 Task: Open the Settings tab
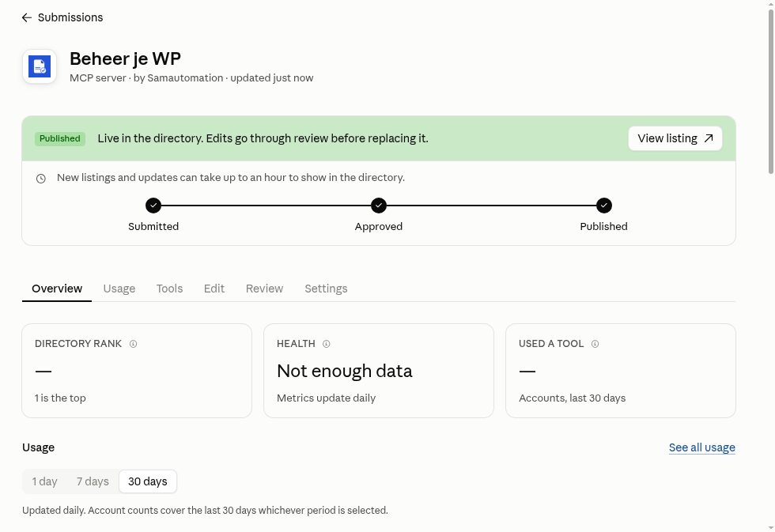[x=326, y=289]
